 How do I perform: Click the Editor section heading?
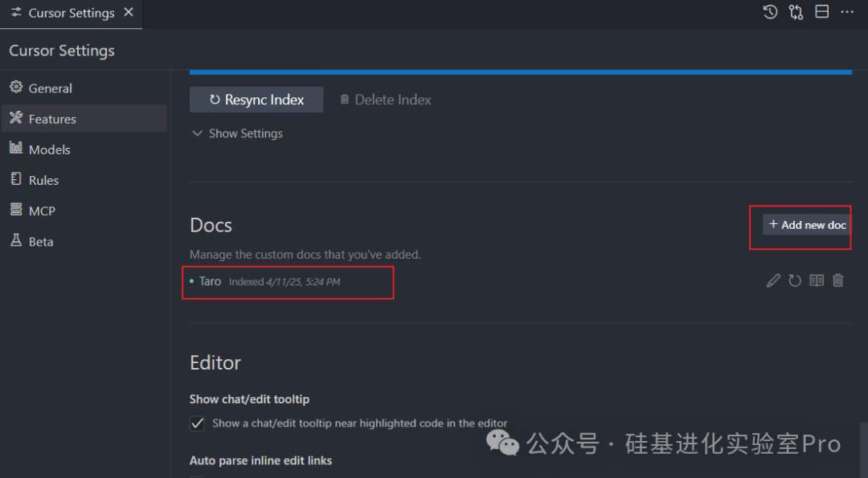click(x=215, y=363)
